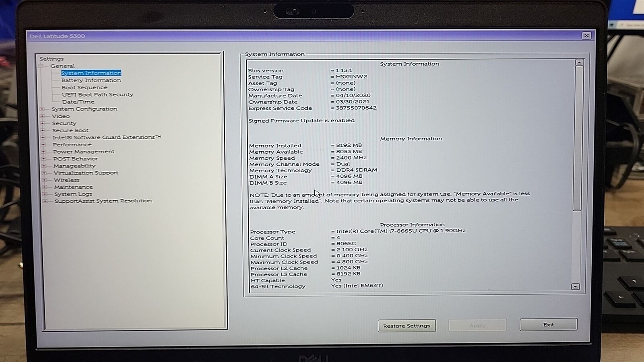644x362 pixels.
Task: Expand the System Logs node
Action: (x=45, y=194)
